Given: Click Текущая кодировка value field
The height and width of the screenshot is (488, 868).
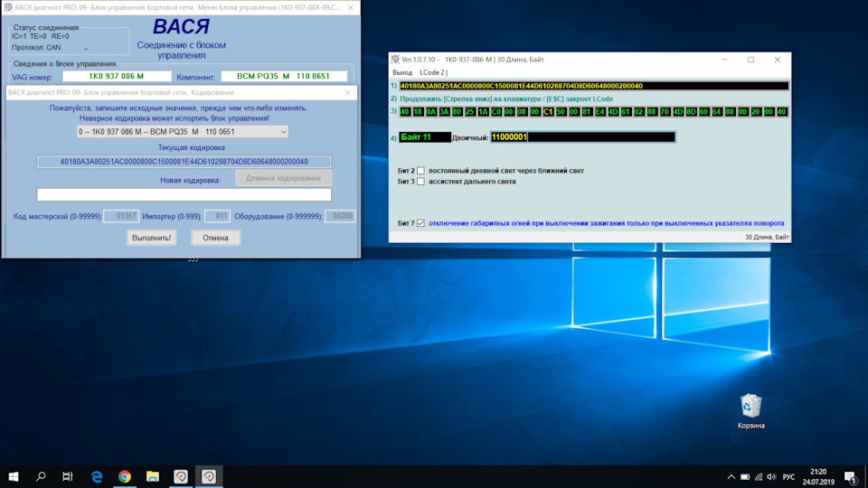Looking at the screenshot, I should [x=184, y=162].
